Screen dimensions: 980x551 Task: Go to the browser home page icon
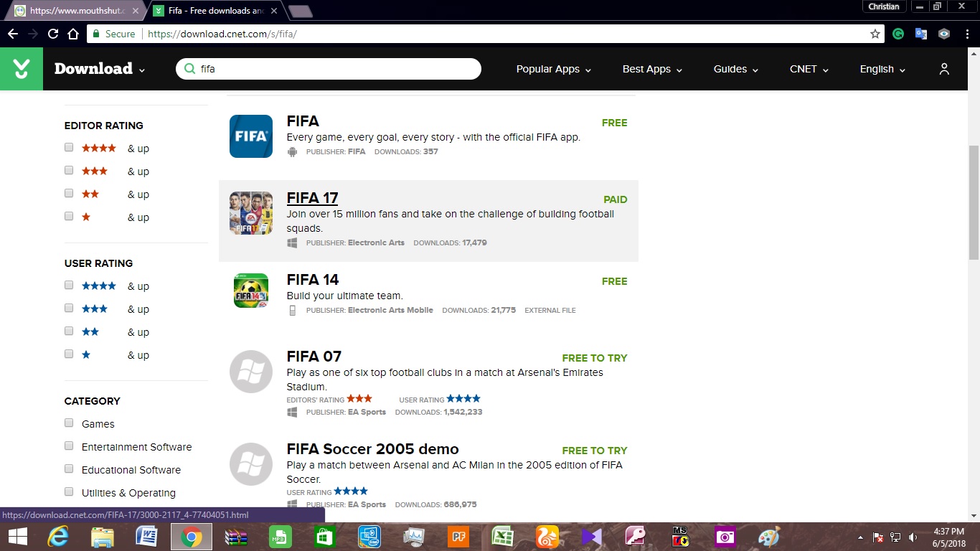point(73,34)
